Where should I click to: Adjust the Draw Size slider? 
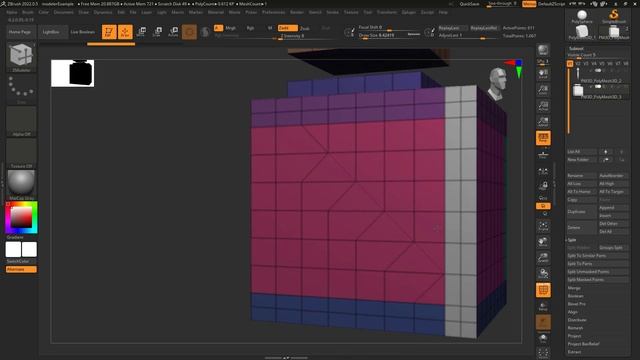389,36
